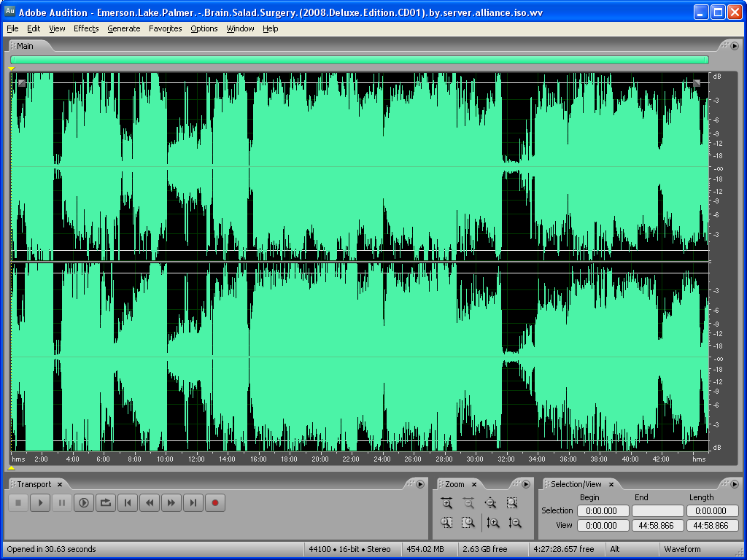Click the View End time field
The width and height of the screenshot is (747, 560).
(657, 526)
